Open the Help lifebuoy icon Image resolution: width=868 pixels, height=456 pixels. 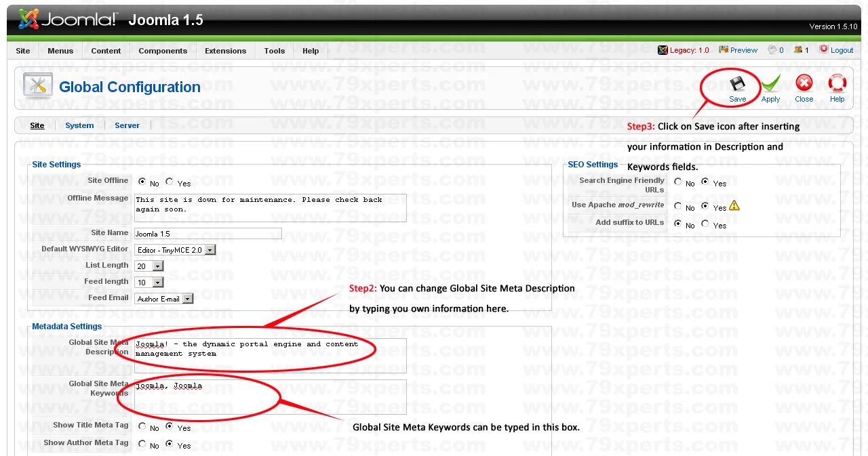coord(837,83)
